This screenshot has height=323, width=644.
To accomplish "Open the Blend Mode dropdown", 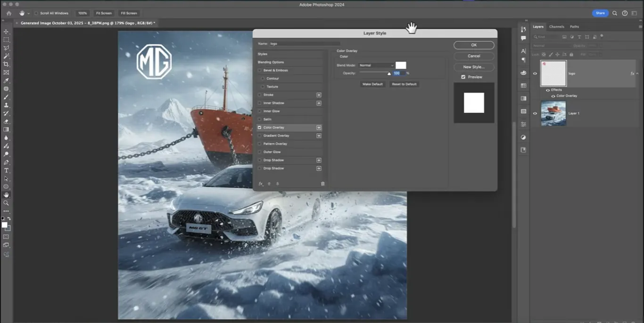I will point(376,65).
